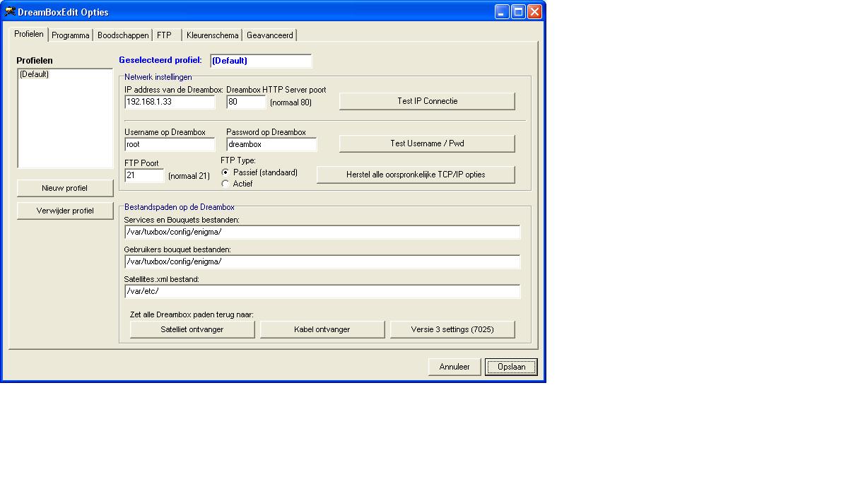Focus the Username op Dreambox field
Screen dimensions: 868x489
[x=170, y=144]
